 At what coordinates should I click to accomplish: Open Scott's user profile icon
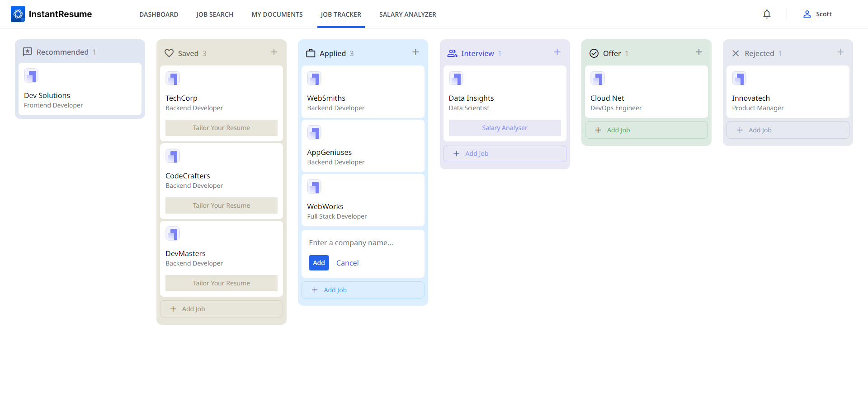807,14
